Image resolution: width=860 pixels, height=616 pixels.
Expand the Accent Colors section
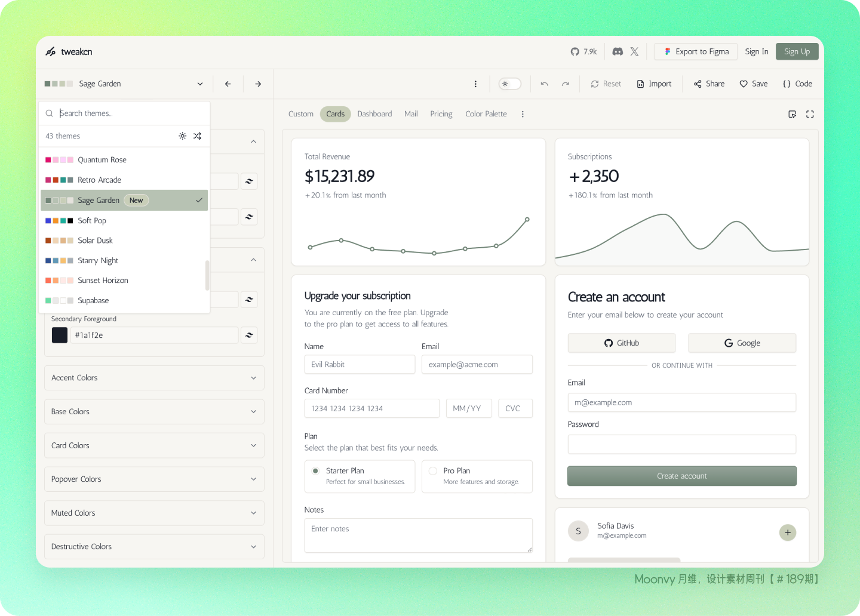click(x=154, y=378)
